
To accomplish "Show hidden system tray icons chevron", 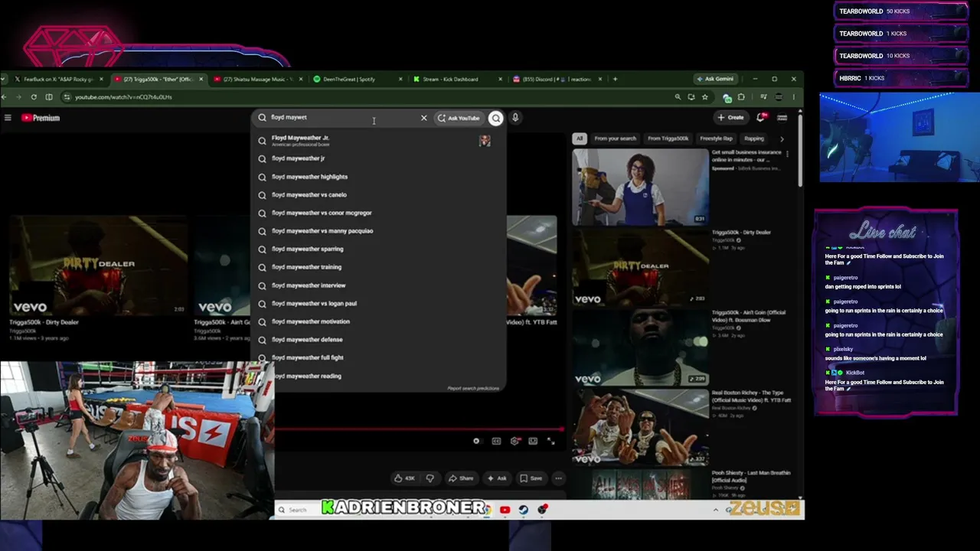I will point(716,510).
